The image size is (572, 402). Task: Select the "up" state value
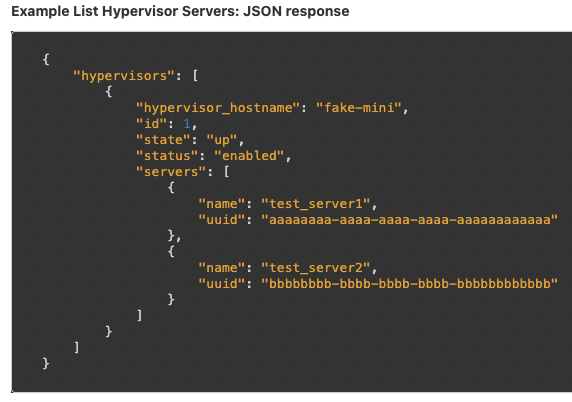coord(222,140)
